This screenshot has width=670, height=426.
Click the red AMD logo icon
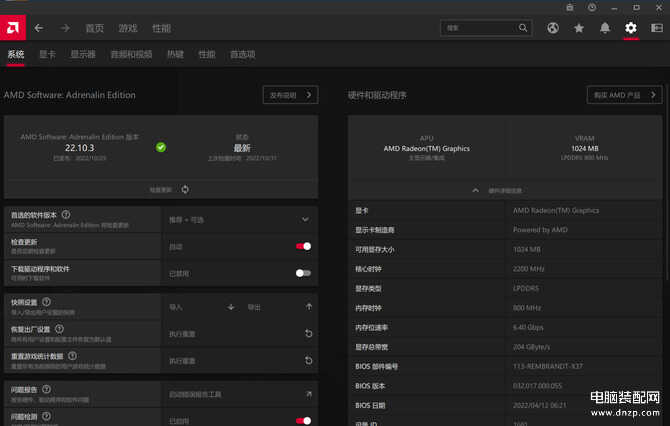(x=13, y=28)
